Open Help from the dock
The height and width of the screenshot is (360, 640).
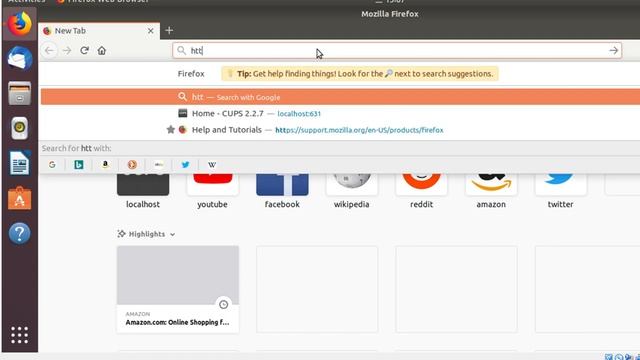[x=20, y=233]
